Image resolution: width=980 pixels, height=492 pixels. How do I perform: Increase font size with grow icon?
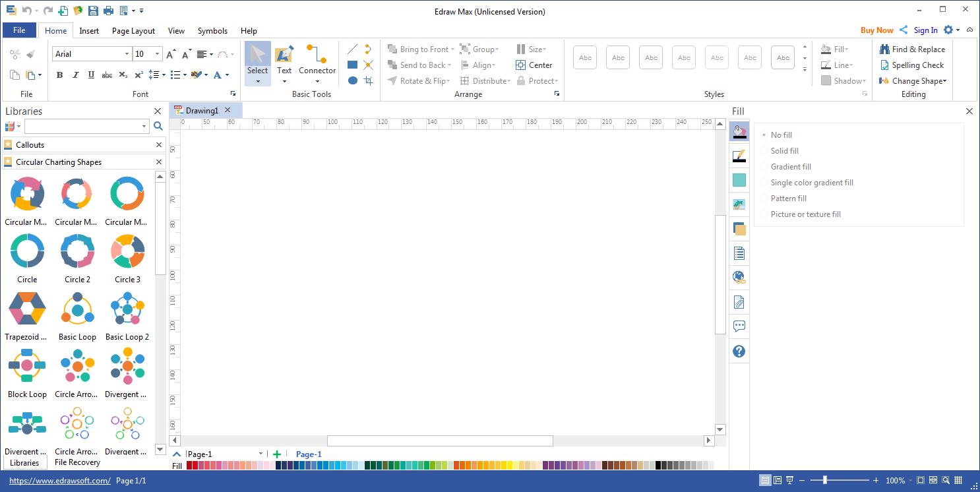point(171,54)
